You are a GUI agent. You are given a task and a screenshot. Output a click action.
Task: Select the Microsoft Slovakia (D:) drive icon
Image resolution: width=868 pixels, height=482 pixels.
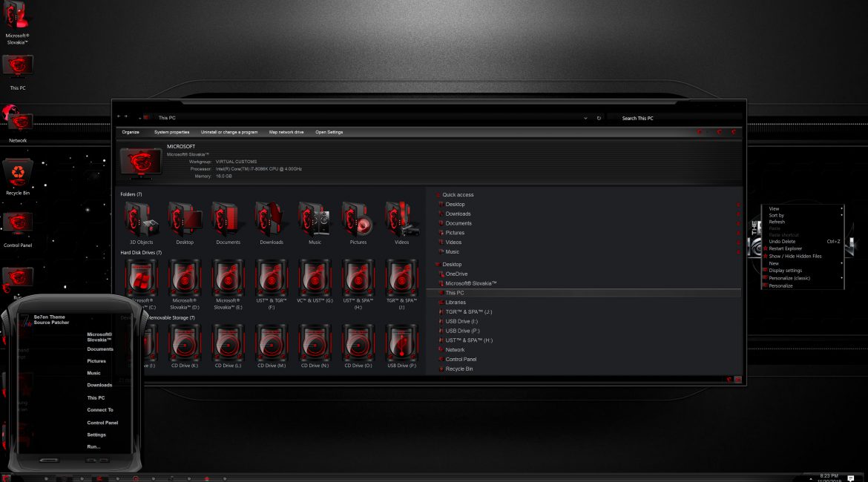click(185, 278)
